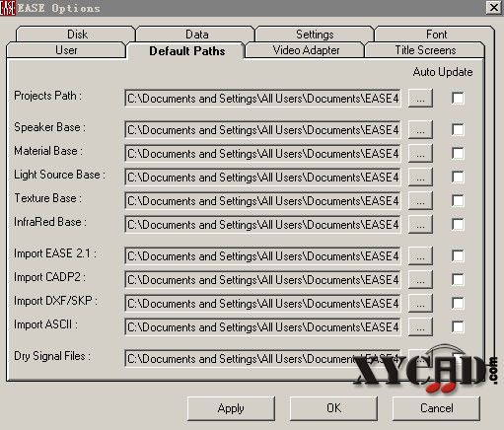
Task: Select the Font tab
Action: [x=436, y=35]
